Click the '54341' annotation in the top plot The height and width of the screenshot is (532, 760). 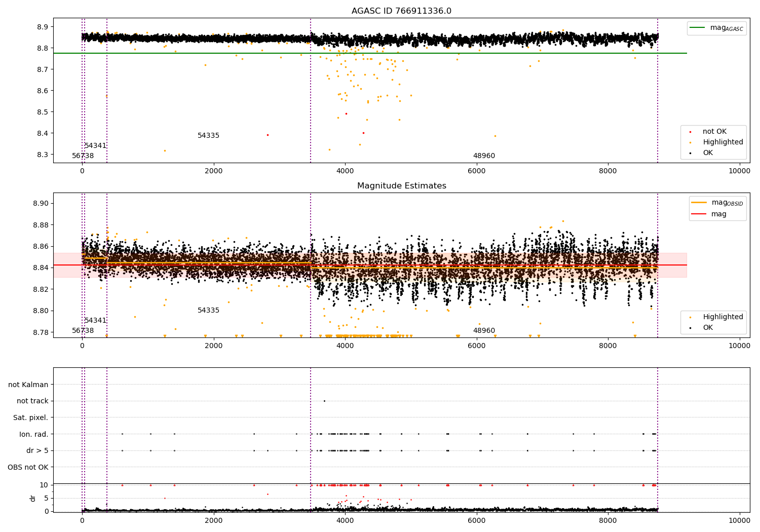95,146
